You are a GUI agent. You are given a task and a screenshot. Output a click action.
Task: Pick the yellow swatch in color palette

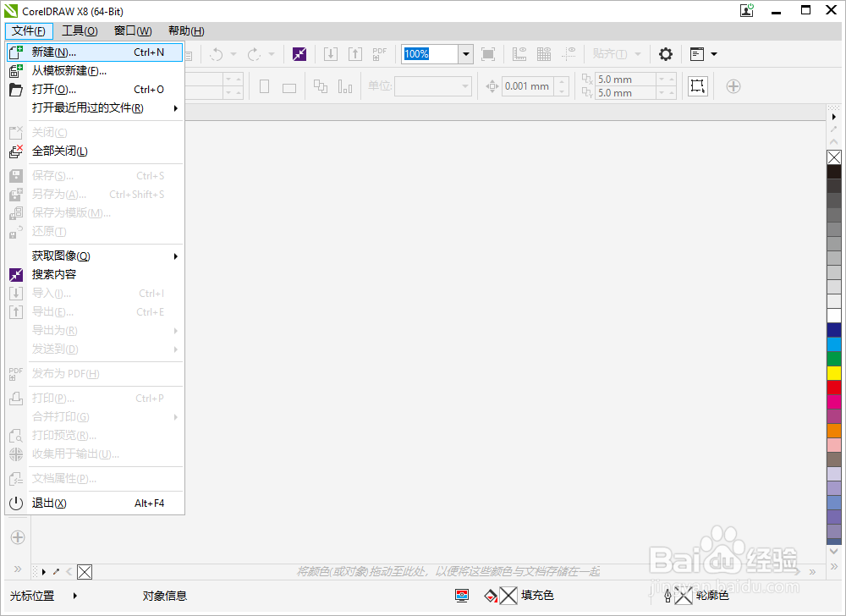click(834, 372)
